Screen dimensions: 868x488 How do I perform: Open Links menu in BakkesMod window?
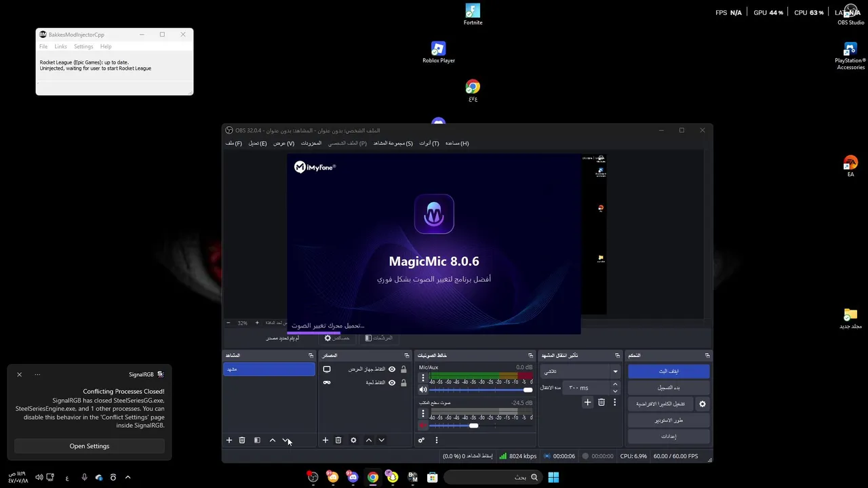pos(61,47)
